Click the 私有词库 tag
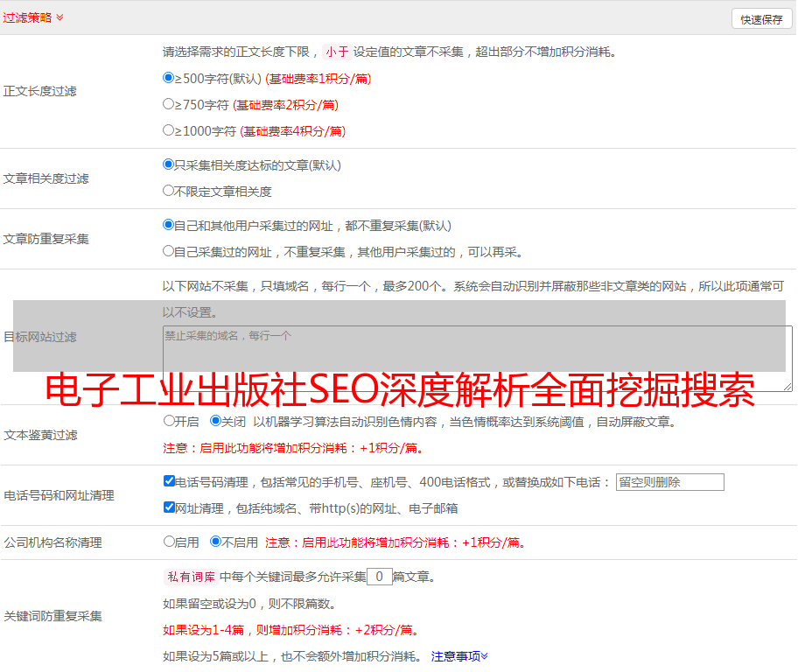 (188, 577)
